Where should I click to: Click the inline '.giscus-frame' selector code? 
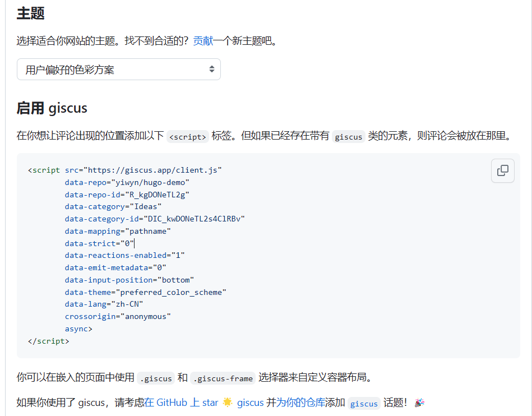(223, 378)
